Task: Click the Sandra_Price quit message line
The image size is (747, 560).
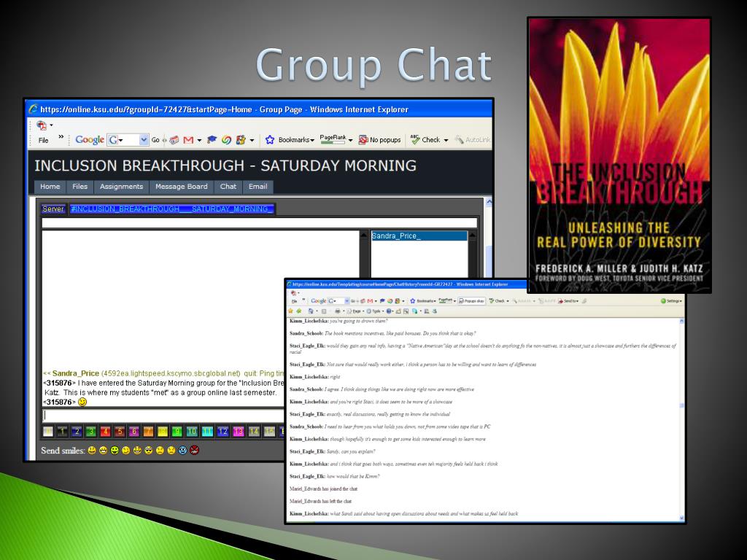Action: click(x=163, y=373)
